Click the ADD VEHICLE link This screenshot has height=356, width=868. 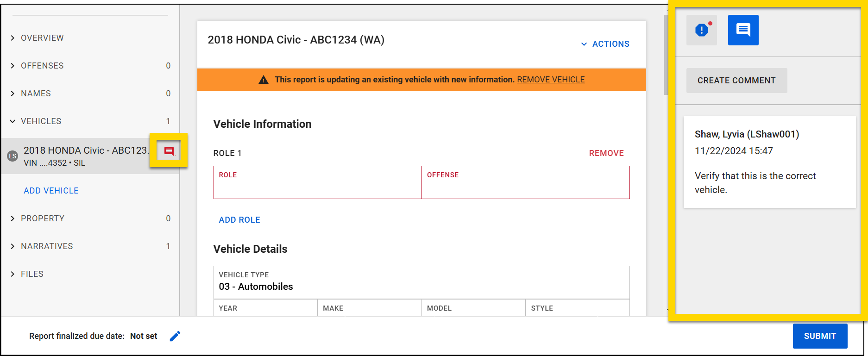(51, 190)
